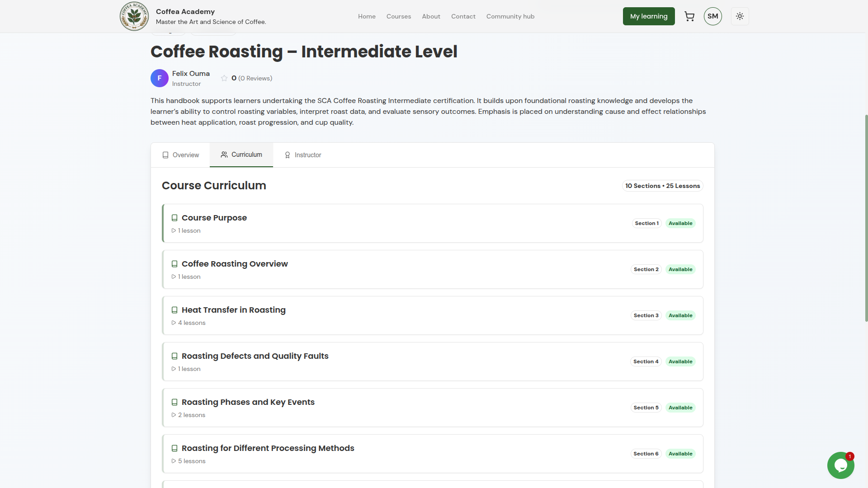Expand the Course Purpose section
Screen dimensions: 868x488
[x=433, y=223]
